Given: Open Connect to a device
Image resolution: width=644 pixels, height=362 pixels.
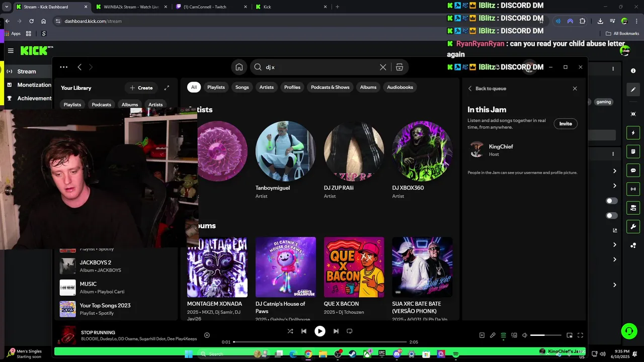Looking at the screenshot, I should click(514, 335).
